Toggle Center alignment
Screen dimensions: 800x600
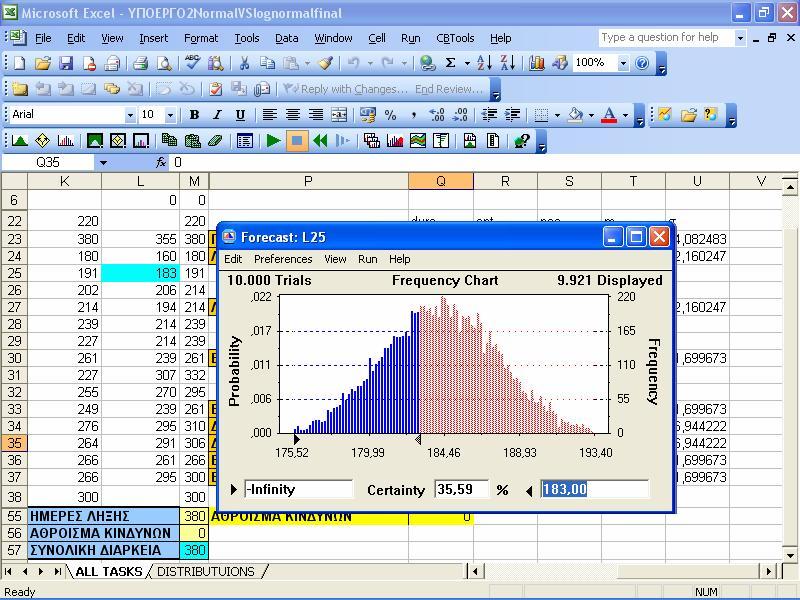click(x=293, y=115)
